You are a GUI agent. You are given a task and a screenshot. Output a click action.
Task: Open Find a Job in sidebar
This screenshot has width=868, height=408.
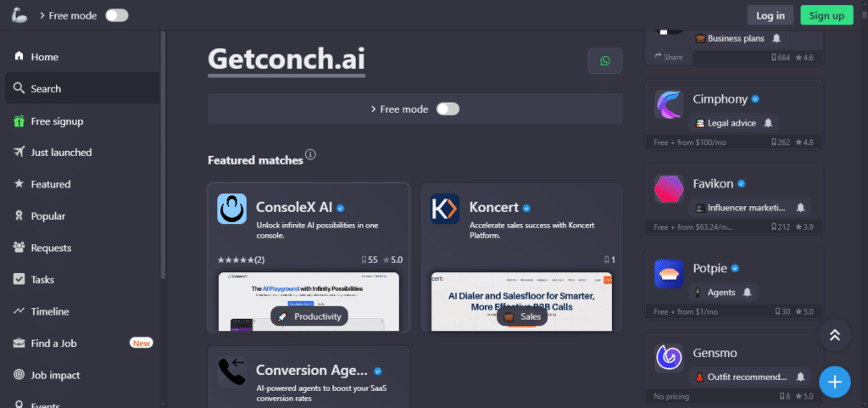(x=82, y=344)
